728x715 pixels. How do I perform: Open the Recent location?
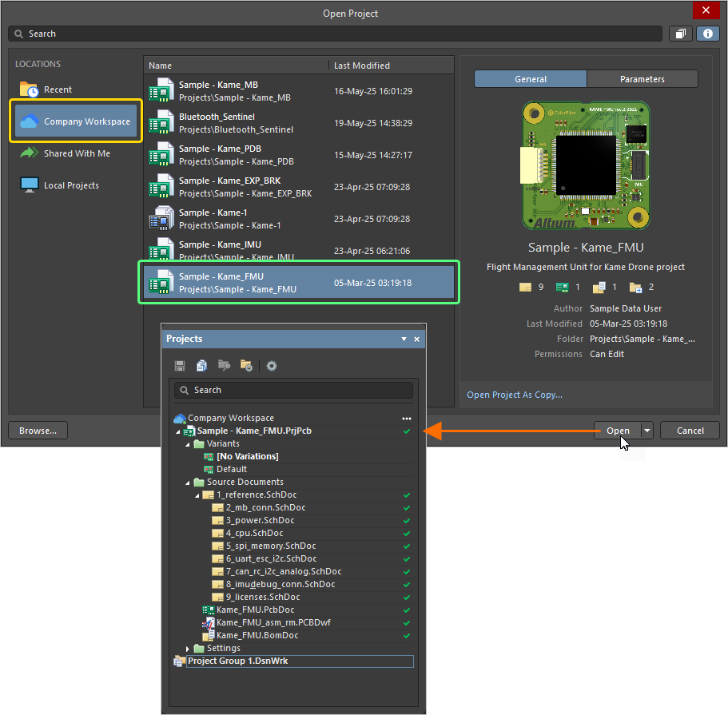coord(46,89)
